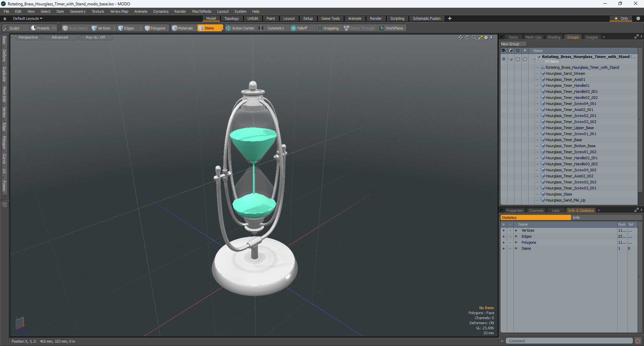Select the Items mode button

click(210, 28)
